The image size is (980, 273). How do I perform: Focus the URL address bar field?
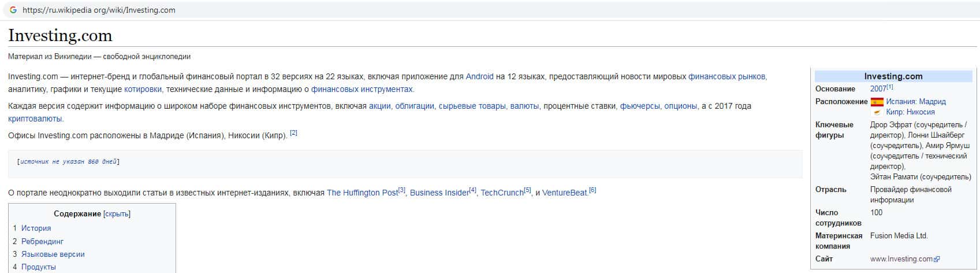(x=491, y=10)
